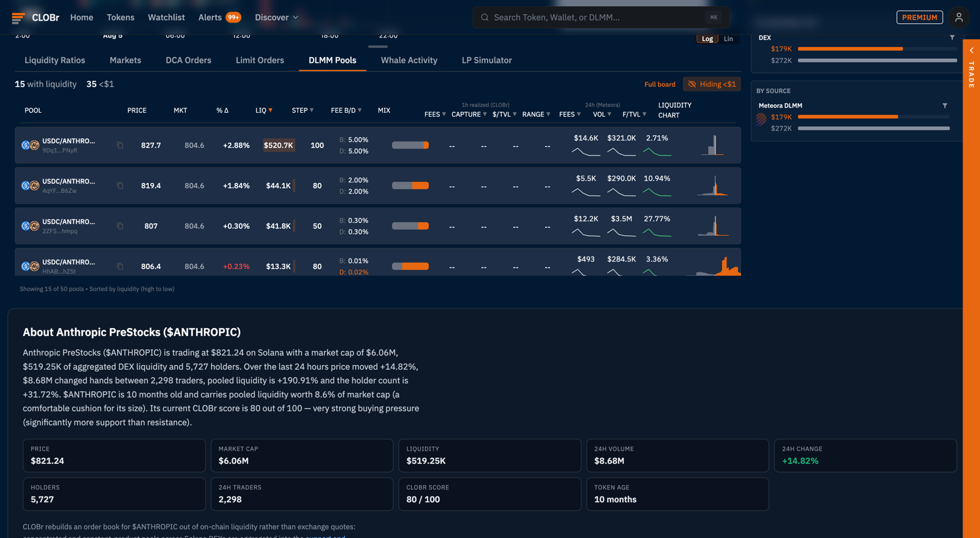
Task: Sort pools by STEP column
Action: (x=303, y=110)
